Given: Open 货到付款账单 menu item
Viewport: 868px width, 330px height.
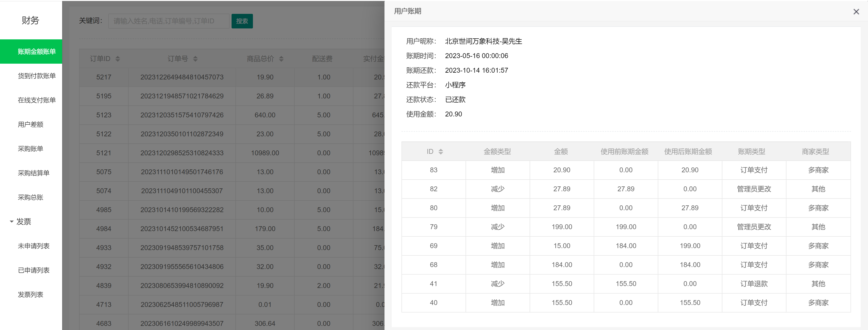Looking at the screenshot, I should [36, 76].
